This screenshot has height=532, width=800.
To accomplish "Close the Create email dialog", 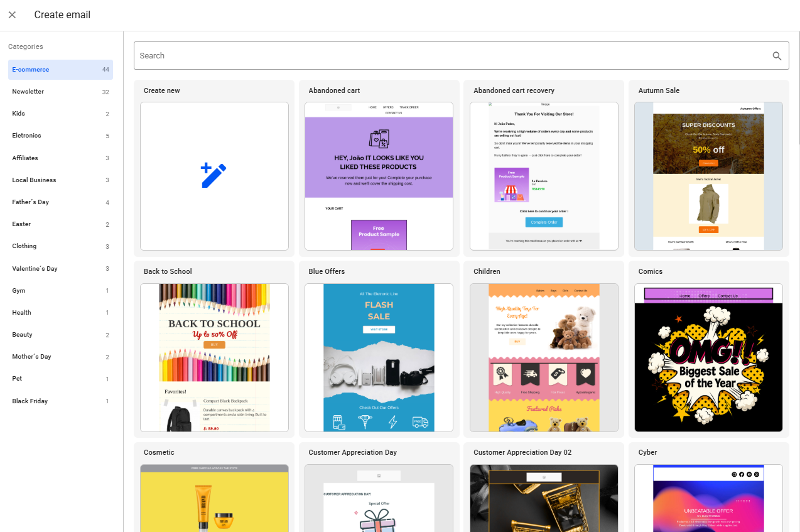I will pos(12,15).
